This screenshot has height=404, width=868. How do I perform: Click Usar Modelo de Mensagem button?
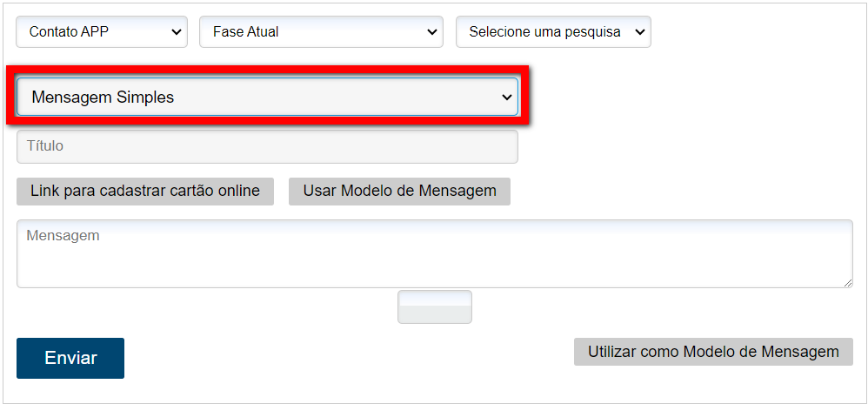tap(399, 192)
